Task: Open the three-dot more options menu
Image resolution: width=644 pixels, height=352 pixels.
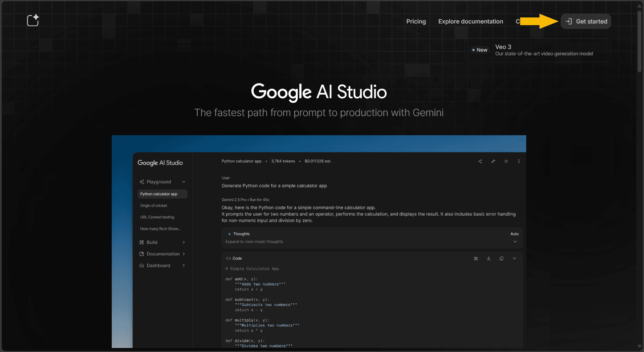Action: pos(519,161)
